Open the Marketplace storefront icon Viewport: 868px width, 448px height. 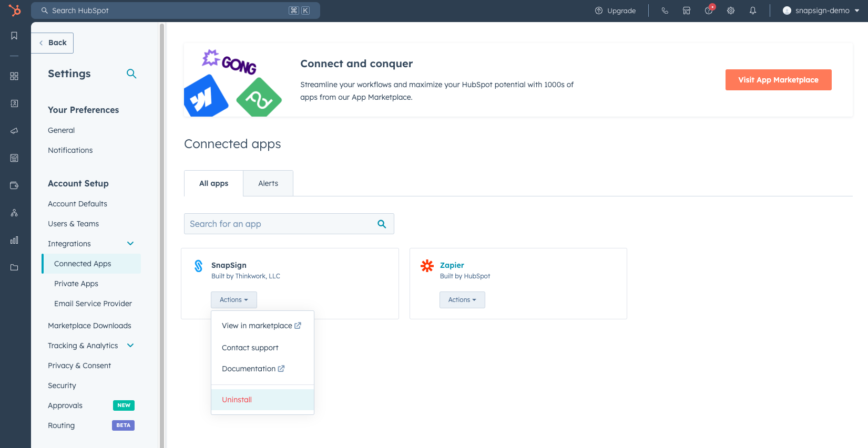[x=687, y=11]
